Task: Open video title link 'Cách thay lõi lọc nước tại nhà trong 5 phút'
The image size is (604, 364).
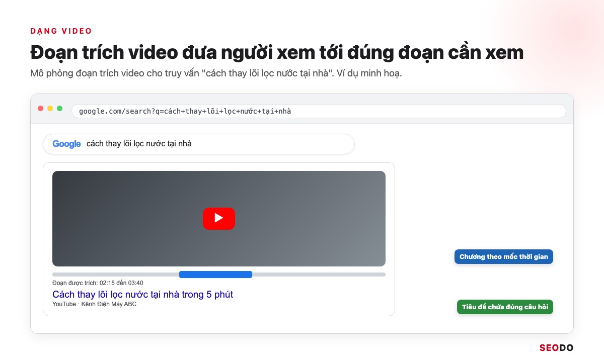Action: coord(142,294)
